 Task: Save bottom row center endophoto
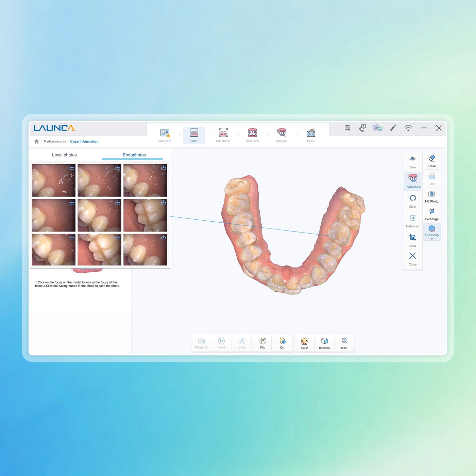coord(118,237)
